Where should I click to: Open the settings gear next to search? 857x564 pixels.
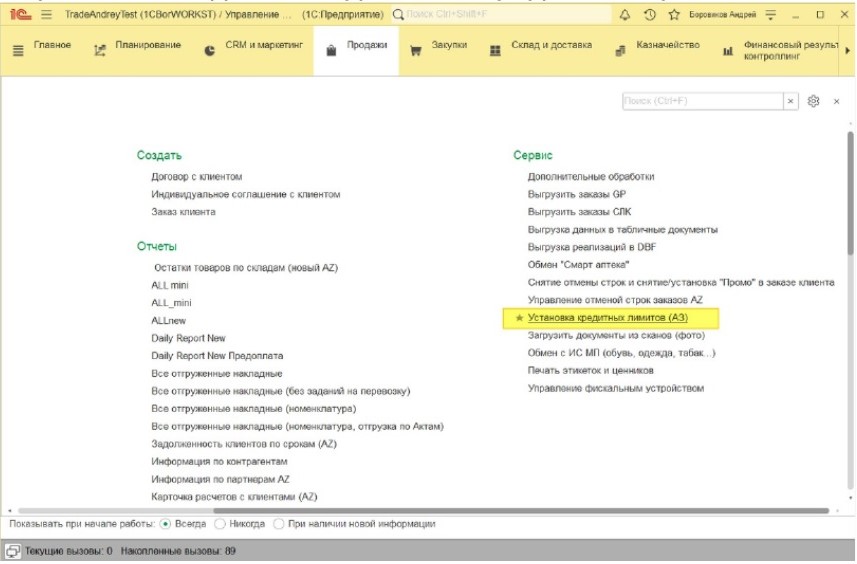point(814,101)
